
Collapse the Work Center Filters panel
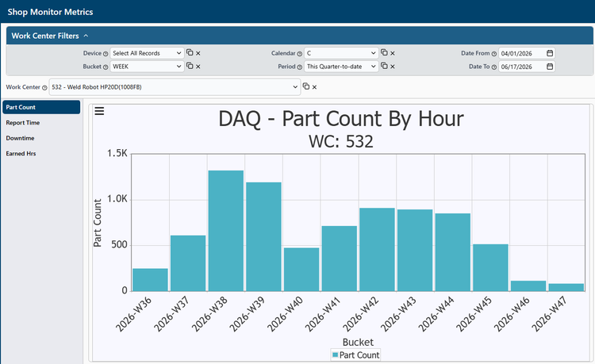pyautogui.click(x=86, y=36)
